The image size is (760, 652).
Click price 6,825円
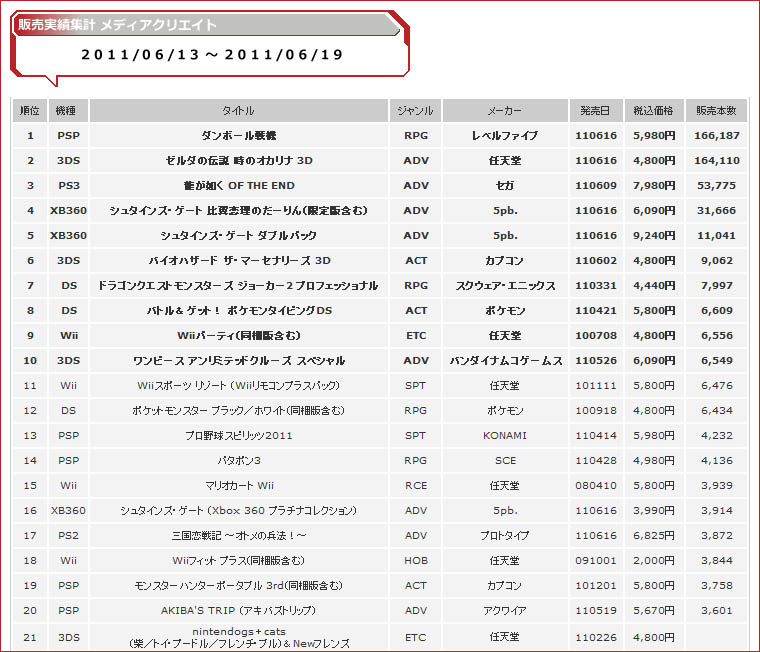coord(654,536)
